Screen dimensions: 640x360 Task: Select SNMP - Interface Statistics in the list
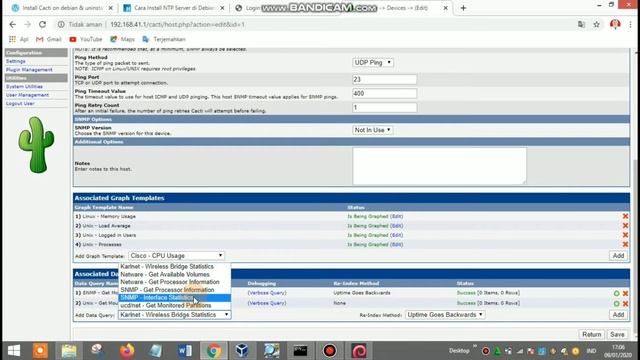click(174, 298)
